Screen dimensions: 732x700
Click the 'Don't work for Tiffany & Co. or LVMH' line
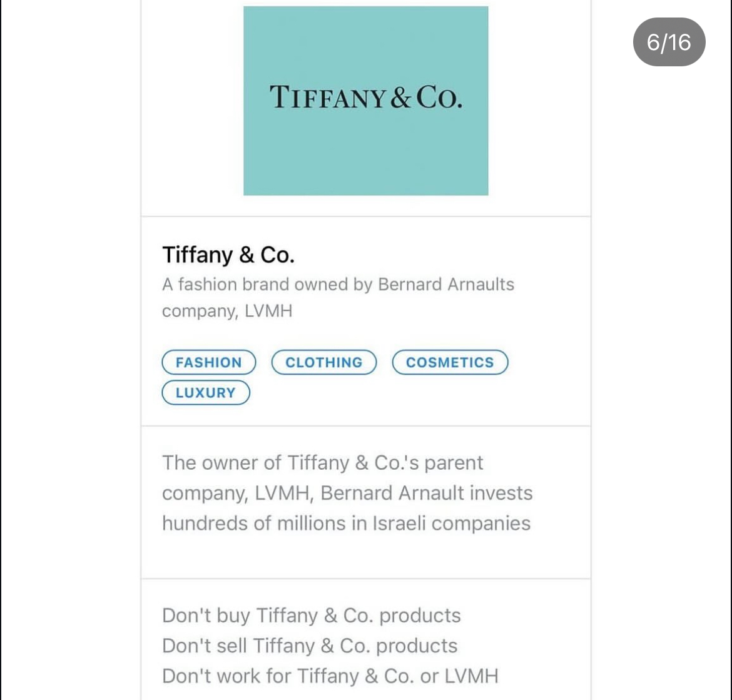(330, 676)
